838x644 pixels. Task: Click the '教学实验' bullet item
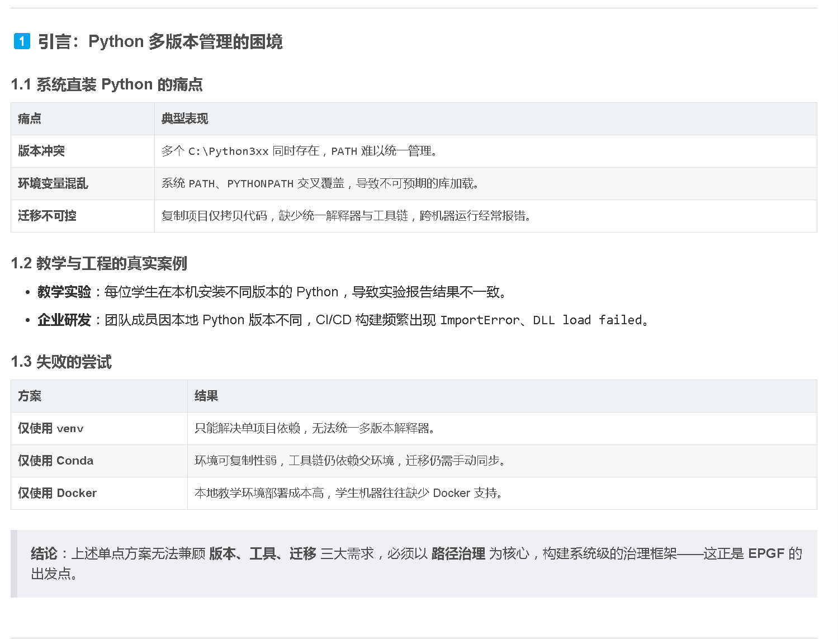point(272,292)
